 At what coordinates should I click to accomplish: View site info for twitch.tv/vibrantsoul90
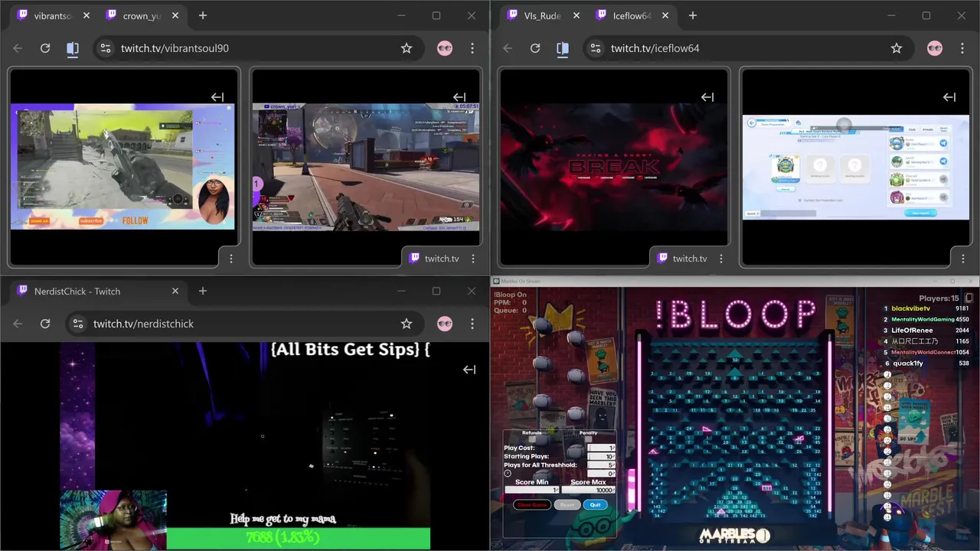pos(106,48)
